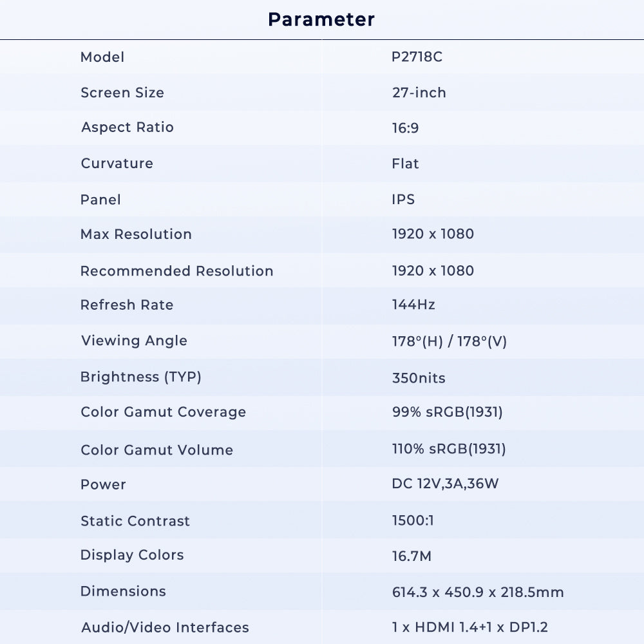Click the Audio/Video Interfaces label
Screen dimensions: 644x644
pos(165,627)
